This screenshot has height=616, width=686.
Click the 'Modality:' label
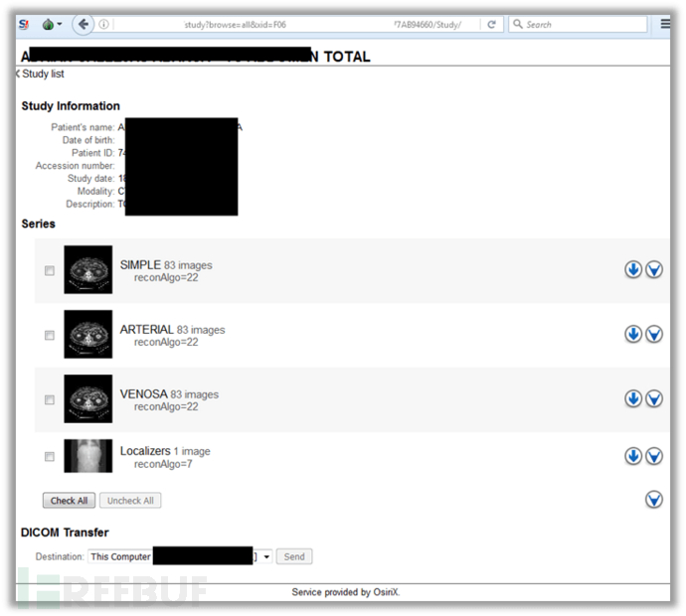click(95, 191)
